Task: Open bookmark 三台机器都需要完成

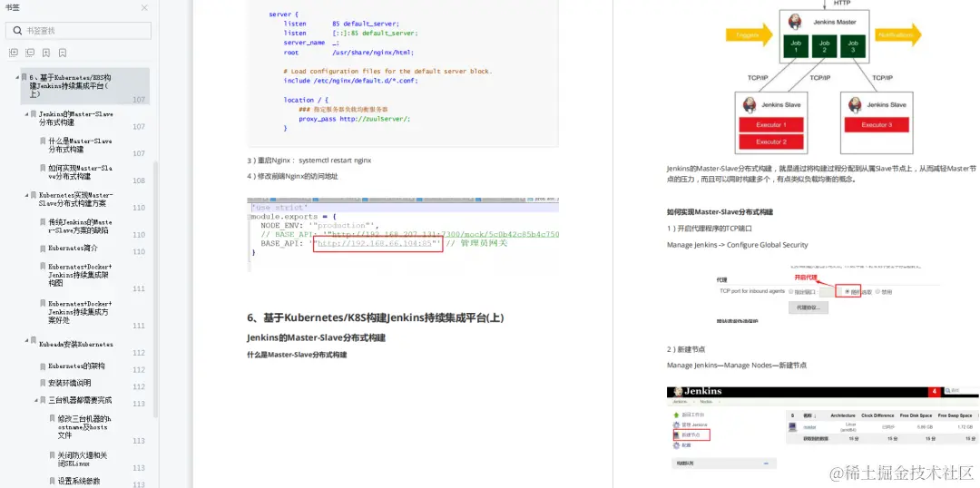Action: tap(80, 400)
